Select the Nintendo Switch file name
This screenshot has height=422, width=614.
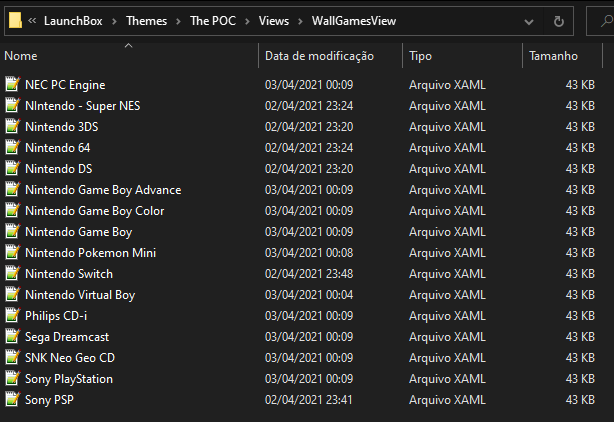[x=69, y=274]
